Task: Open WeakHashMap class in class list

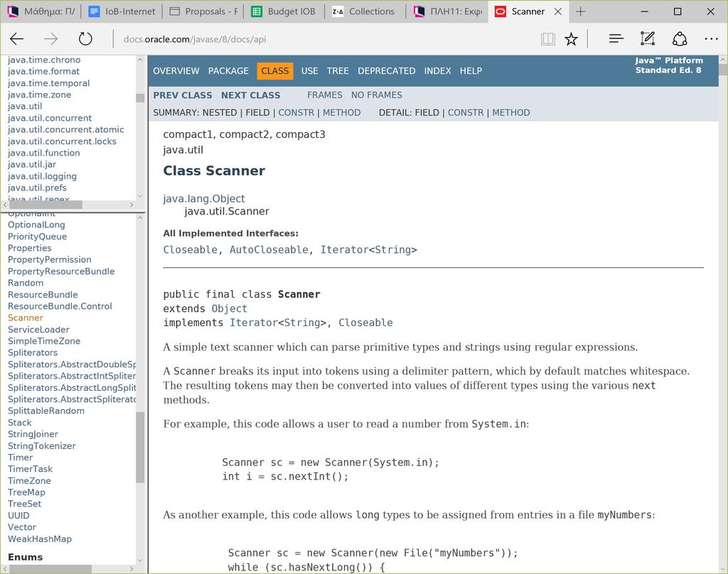Action: (40, 539)
